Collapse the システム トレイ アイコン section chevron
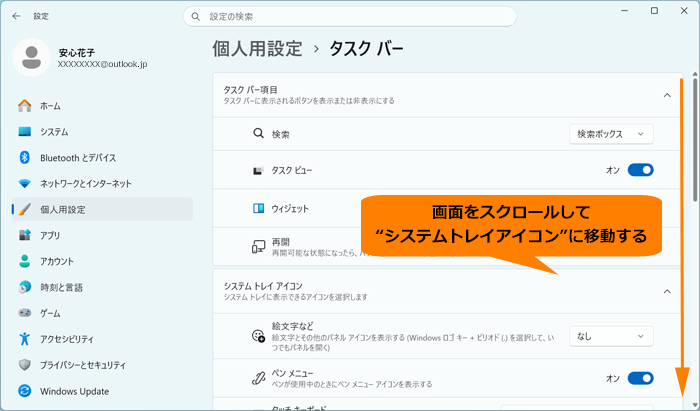700x411 pixels. (667, 291)
